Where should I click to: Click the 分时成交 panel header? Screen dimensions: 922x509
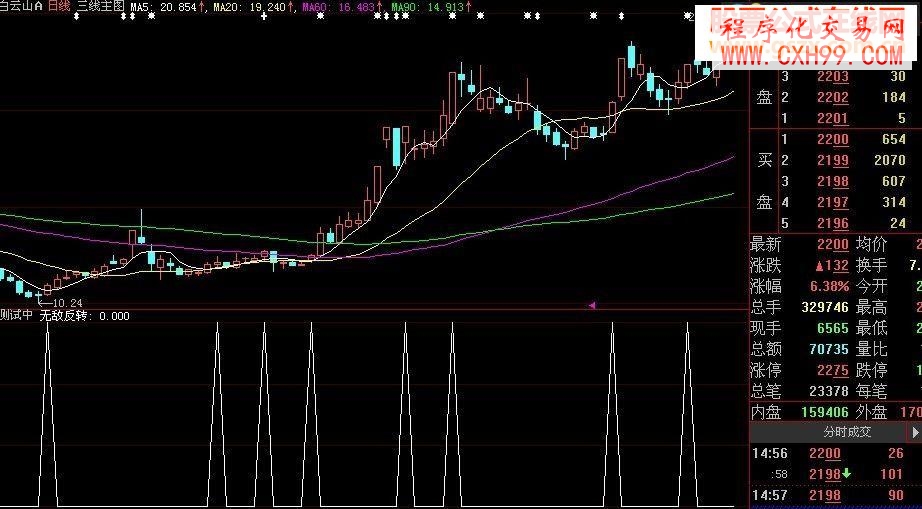tap(847, 432)
